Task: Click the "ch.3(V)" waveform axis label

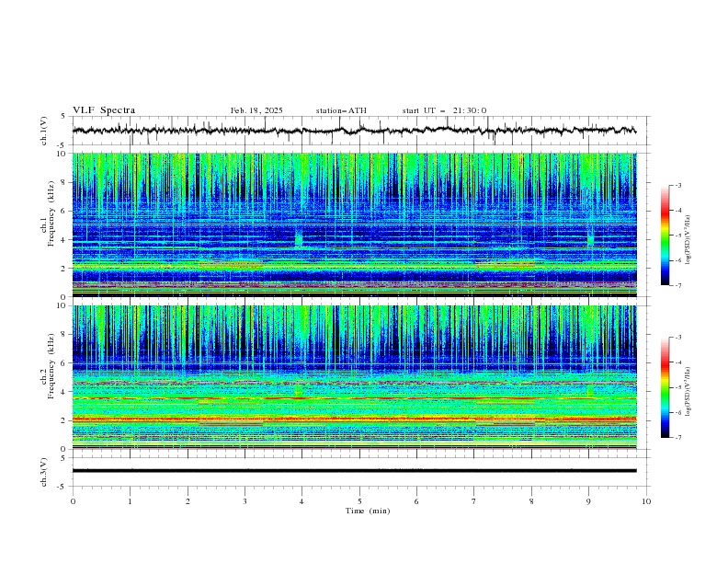Action: click(44, 472)
